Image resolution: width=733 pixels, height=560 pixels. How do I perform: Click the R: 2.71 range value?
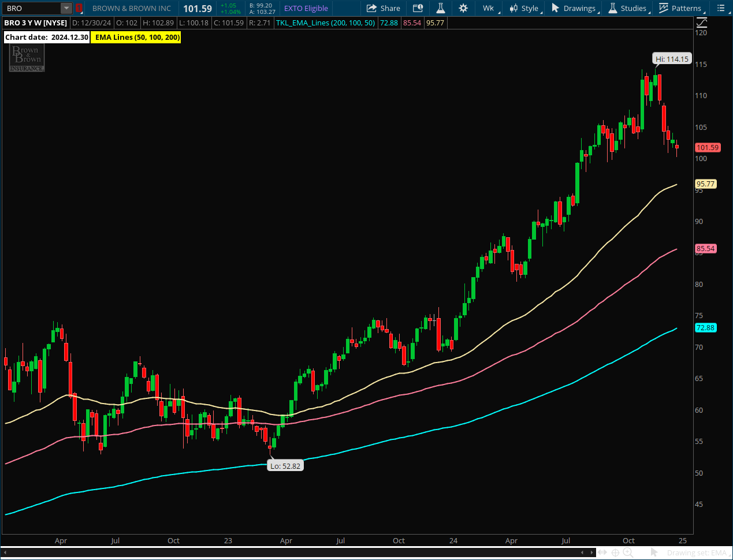point(259,23)
